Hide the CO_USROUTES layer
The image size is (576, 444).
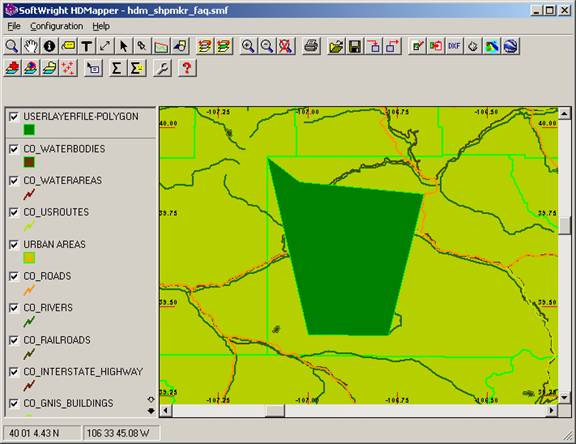(14, 212)
